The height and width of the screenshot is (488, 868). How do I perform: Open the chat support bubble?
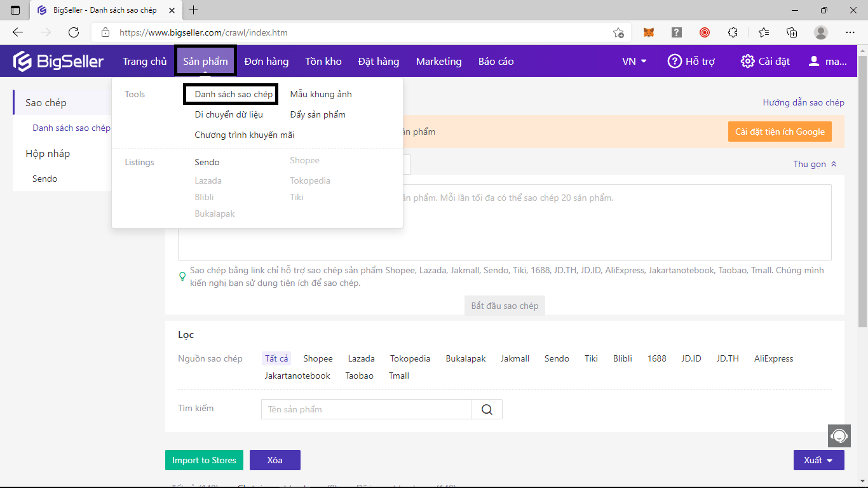tap(839, 436)
